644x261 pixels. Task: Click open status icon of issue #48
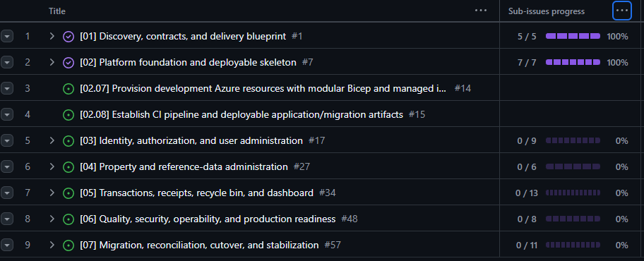pyautogui.click(x=68, y=219)
